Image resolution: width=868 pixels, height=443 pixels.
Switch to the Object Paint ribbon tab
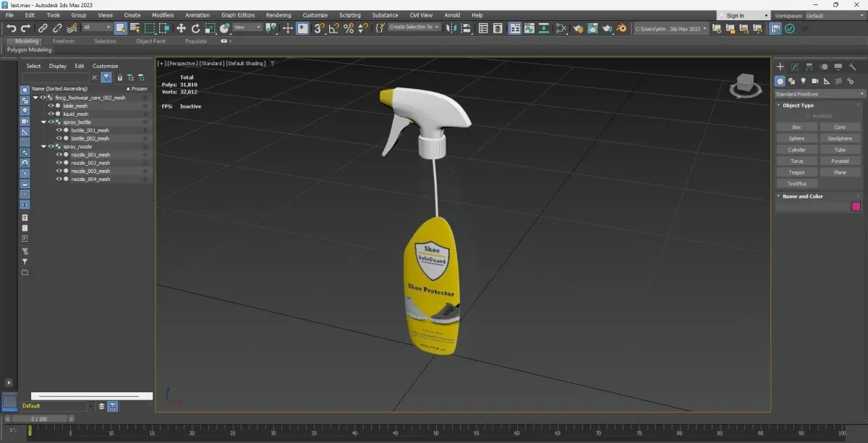point(150,41)
